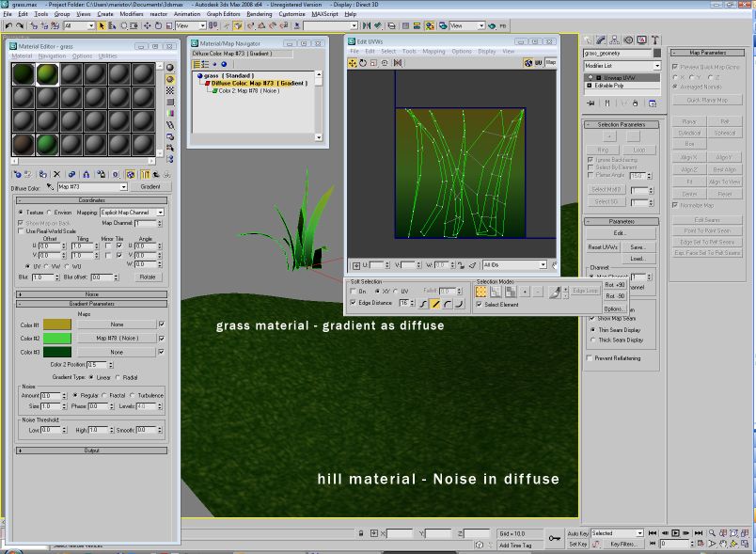Click the Color #2 bright green swatch
This screenshot has height=554, width=756.
(x=57, y=339)
